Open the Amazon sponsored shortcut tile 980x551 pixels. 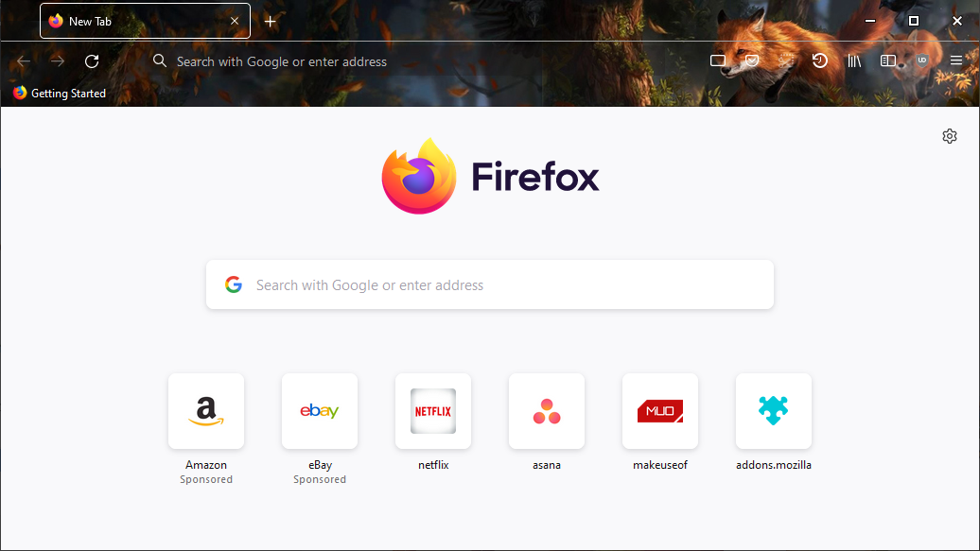[206, 411]
